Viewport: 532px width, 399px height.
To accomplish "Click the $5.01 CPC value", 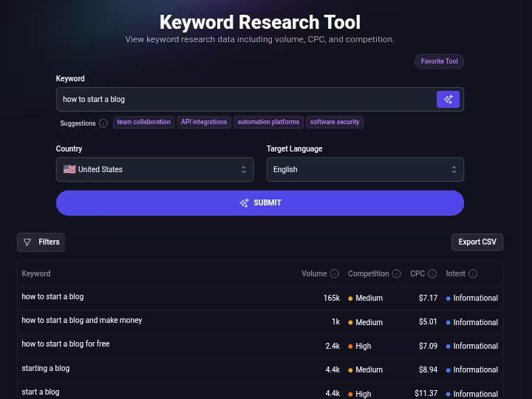I will coord(428,321).
